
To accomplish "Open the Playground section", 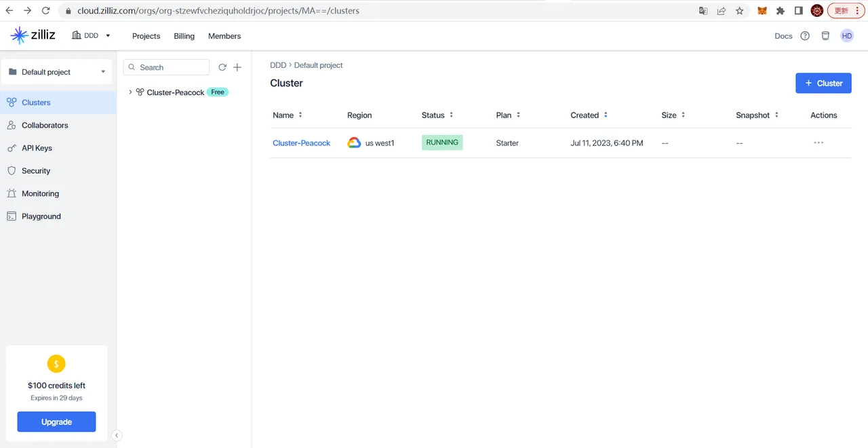I will 58,217.
